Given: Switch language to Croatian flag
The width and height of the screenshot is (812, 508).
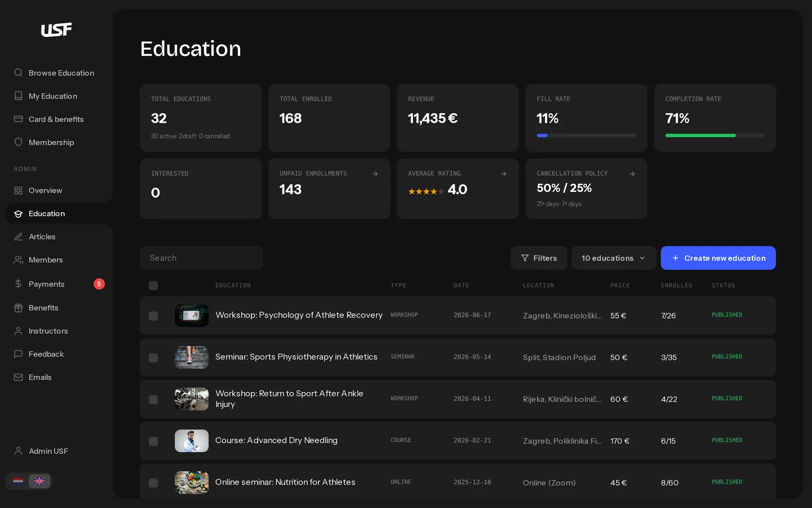Looking at the screenshot, I should 18,481.
